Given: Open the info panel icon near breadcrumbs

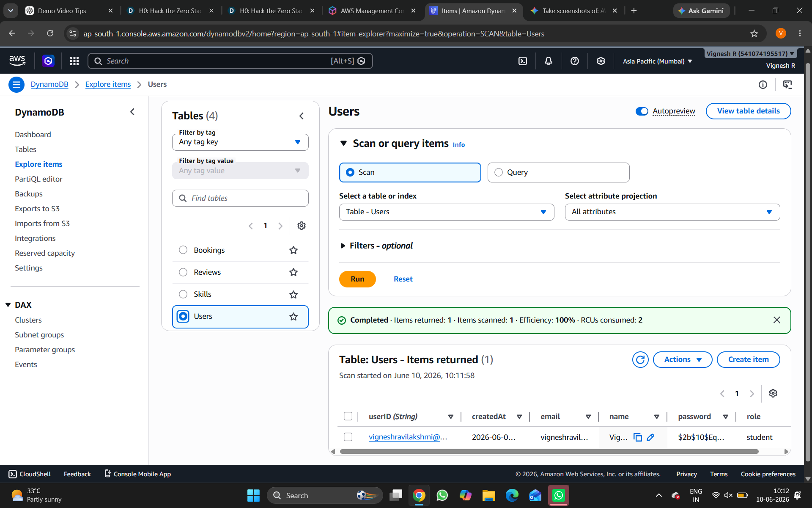Looking at the screenshot, I should point(763,85).
